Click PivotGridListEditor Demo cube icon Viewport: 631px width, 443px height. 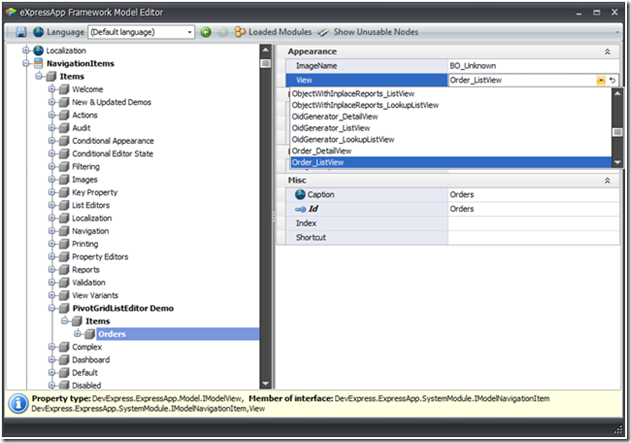[64, 308]
